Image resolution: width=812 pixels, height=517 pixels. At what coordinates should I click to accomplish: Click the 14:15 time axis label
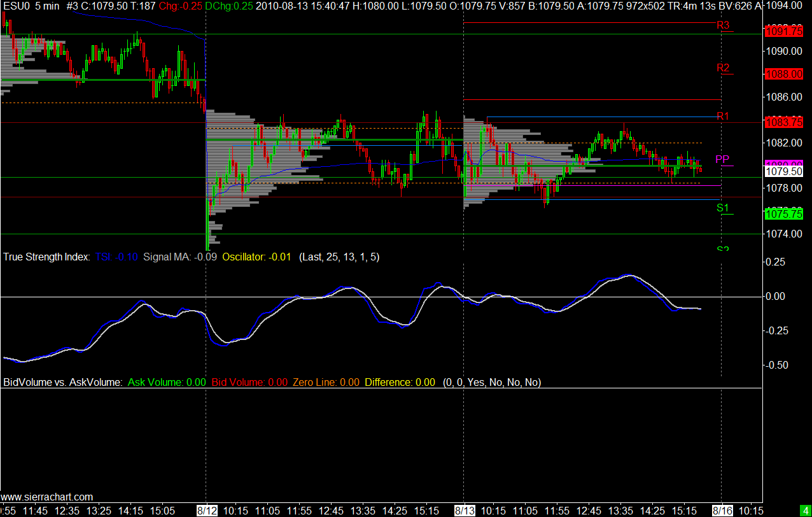pos(130,511)
